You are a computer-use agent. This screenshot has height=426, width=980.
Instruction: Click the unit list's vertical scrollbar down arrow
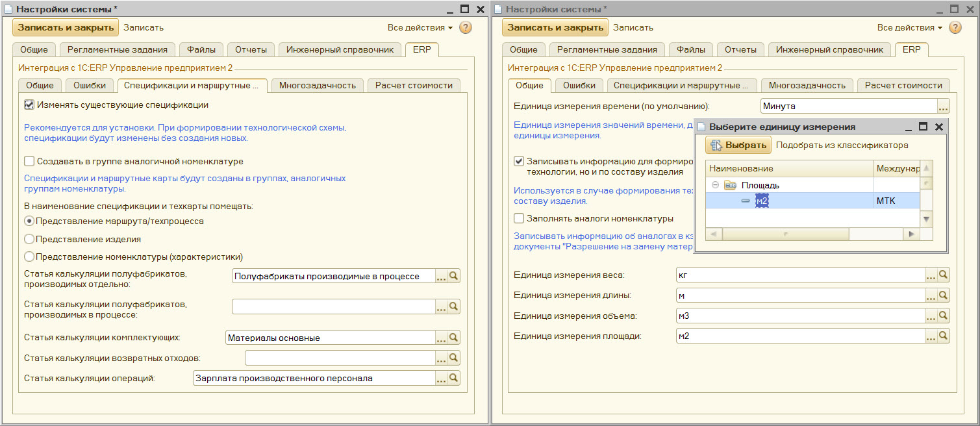point(927,219)
